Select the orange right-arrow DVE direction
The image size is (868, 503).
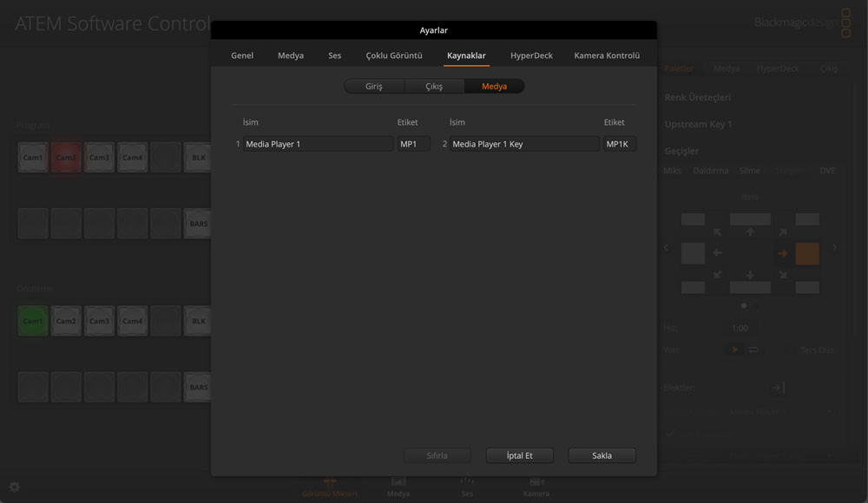[x=782, y=253]
